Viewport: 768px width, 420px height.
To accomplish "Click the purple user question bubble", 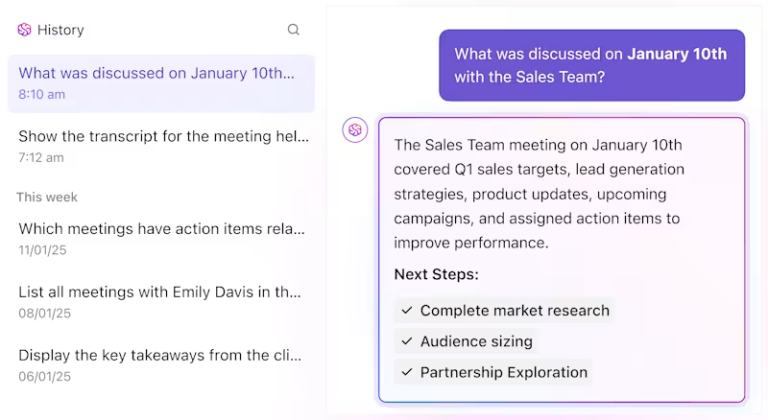I will click(591, 65).
